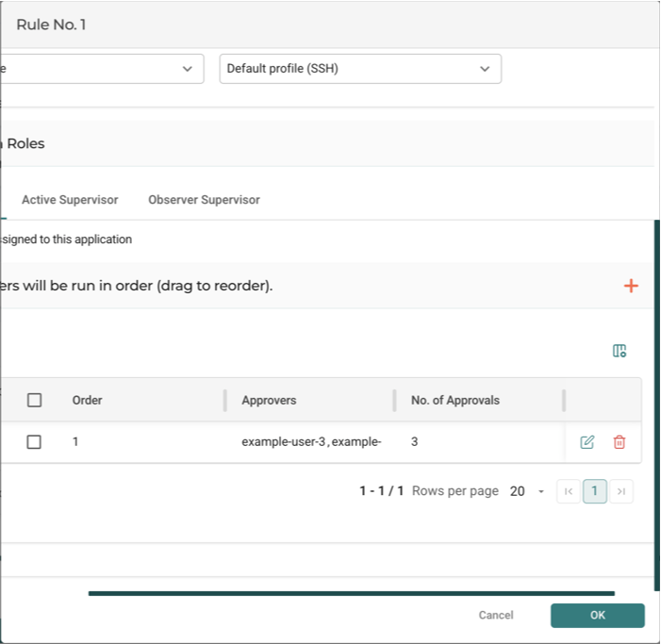Click the vertical scrollbar on the right
This screenshot has width=661, height=644.
pos(657,405)
